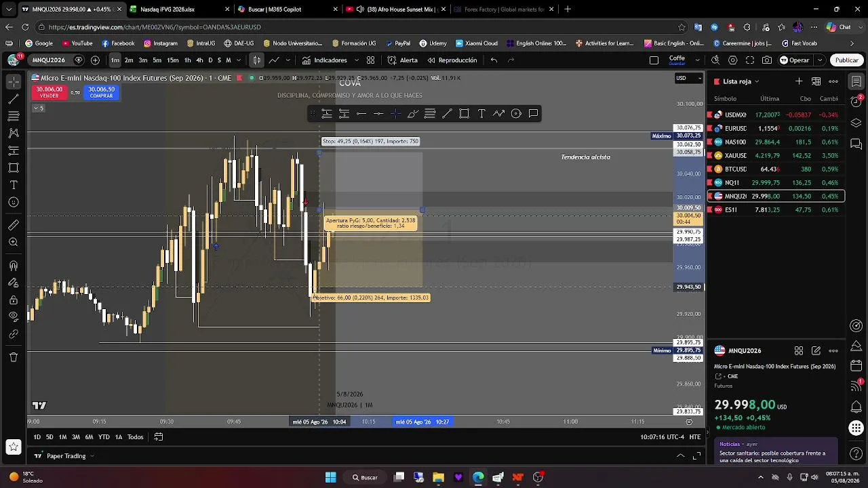The height and width of the screenshot is (488, 868).
Task: Create an Alerta
Action: click(x=403, y=60)
